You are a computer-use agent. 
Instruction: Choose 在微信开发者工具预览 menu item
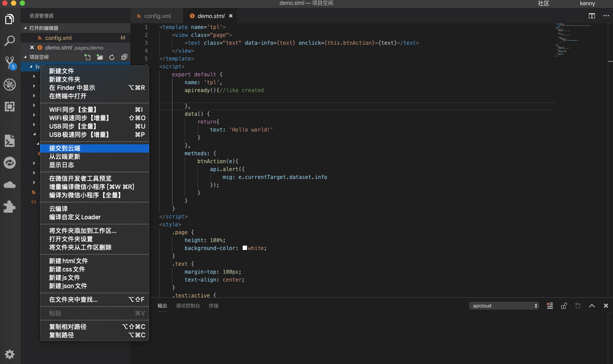(x=94, y=178)
